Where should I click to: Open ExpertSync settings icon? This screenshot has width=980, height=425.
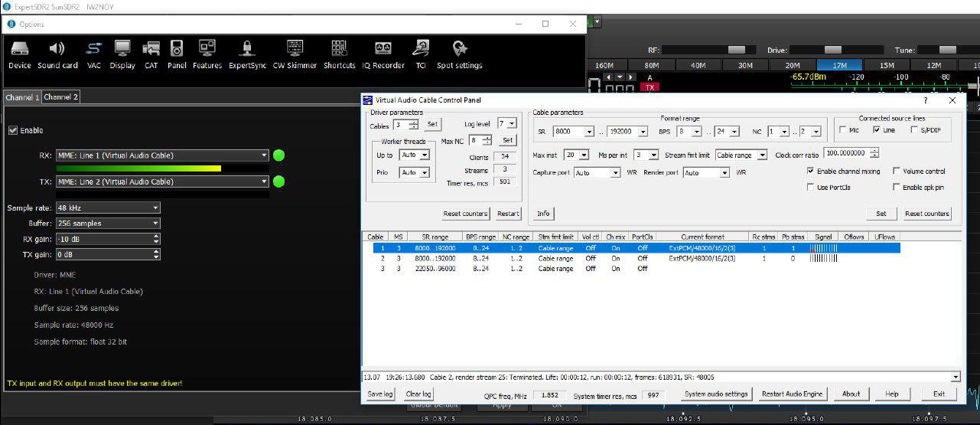(247, 49)
